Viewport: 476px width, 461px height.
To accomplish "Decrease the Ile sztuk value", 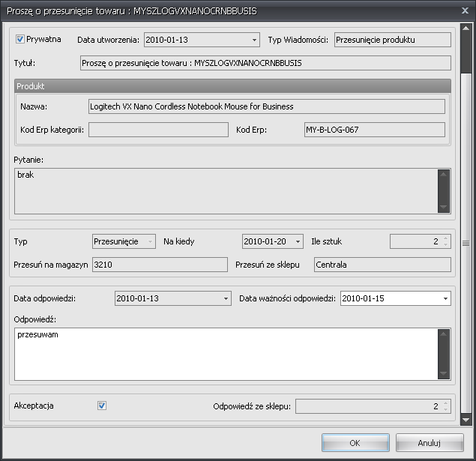I will [x=445, y=244].
